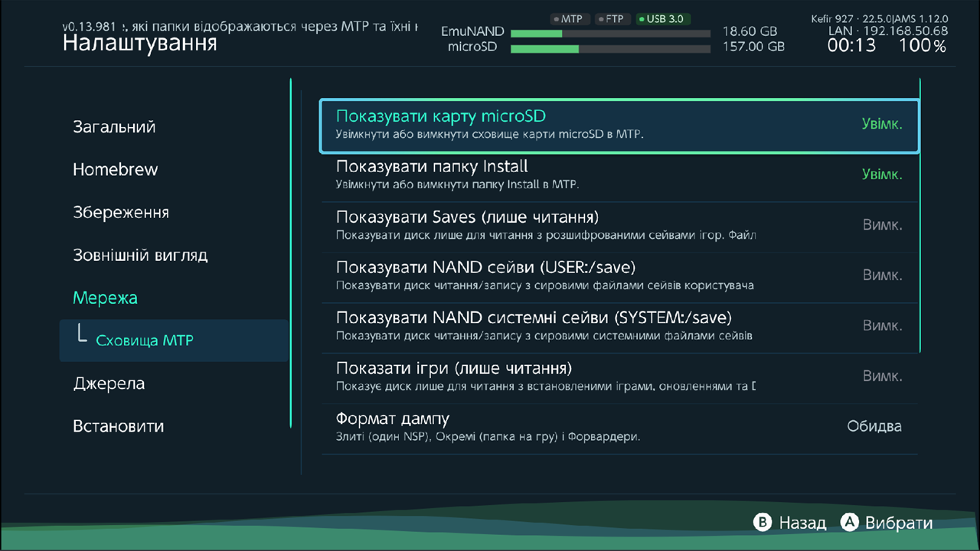The width and height of the screenshot is (980, 551).
Task: Click the clock showing 00:13
Action: 851,46
